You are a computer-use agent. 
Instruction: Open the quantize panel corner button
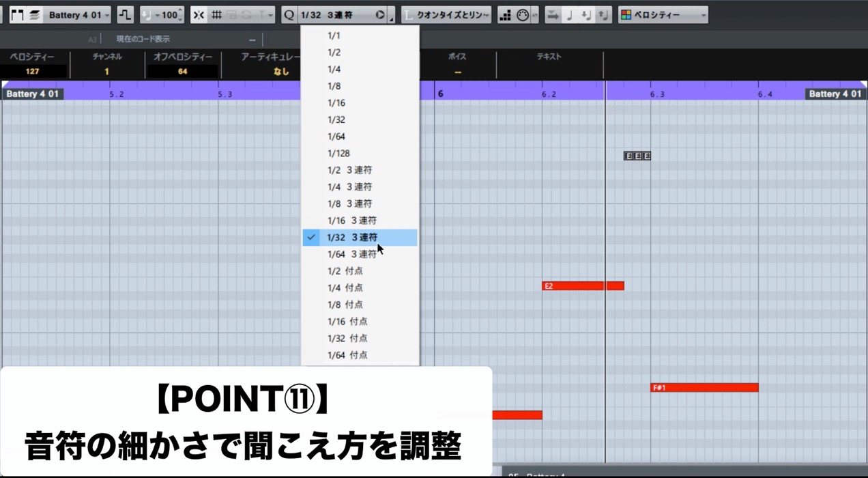[391, 16]
